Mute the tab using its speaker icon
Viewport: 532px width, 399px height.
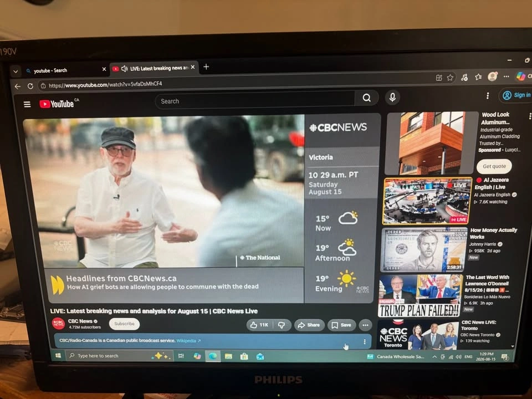125,69
